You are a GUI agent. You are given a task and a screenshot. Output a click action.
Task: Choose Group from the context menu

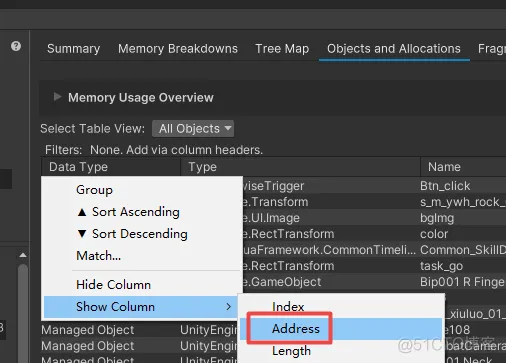pos(143,190)
